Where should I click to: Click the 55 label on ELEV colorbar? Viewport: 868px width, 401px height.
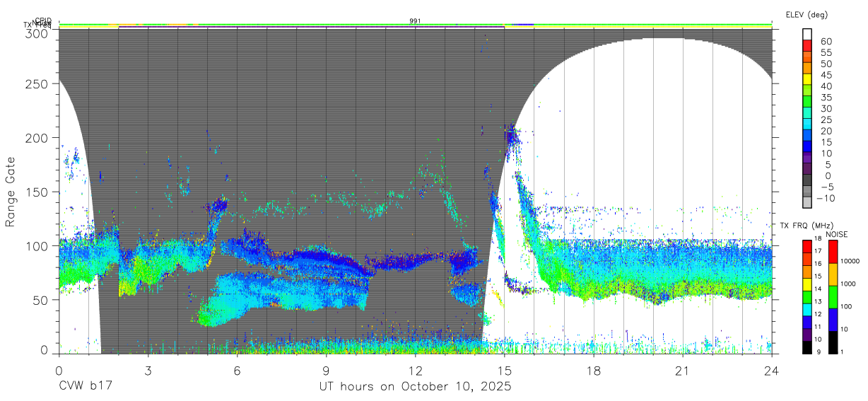(x=826, y=53)
